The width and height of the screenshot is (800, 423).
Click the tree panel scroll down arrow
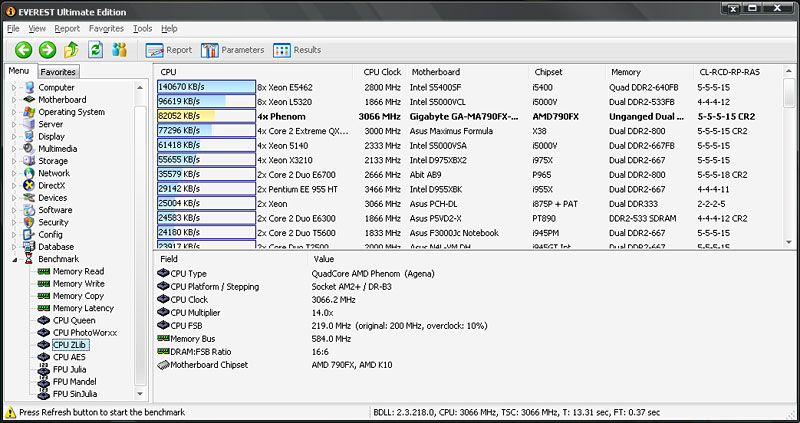[x=140, y=394]
